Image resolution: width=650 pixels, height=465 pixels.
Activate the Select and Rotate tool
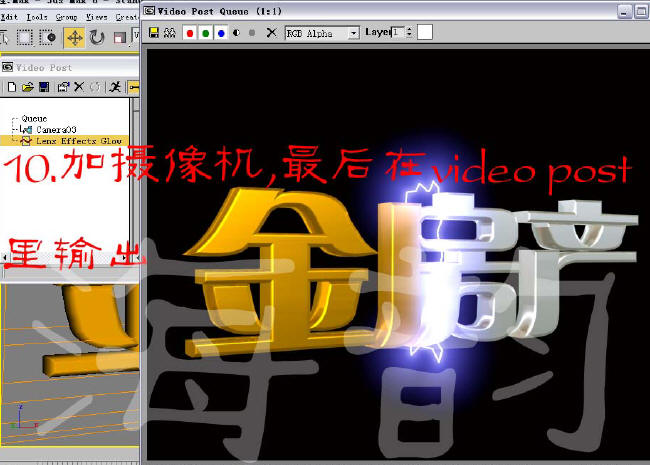tap(97, 38)
